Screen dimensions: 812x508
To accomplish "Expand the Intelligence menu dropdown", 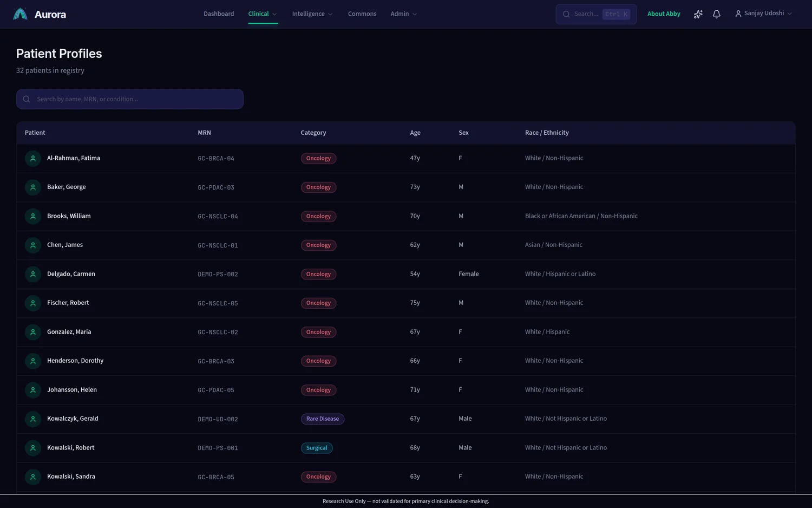I will (x=312, y=14).
